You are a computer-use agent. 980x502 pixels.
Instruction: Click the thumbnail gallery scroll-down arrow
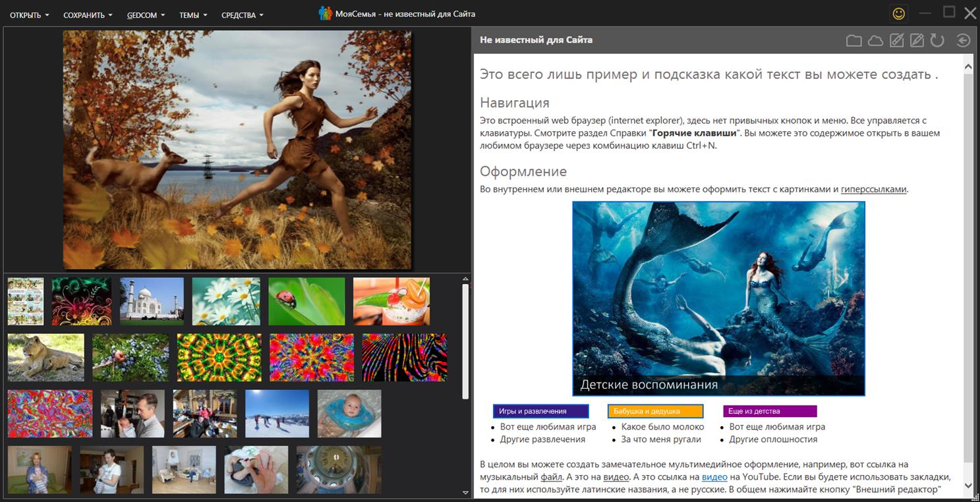(x=465, y=492)
